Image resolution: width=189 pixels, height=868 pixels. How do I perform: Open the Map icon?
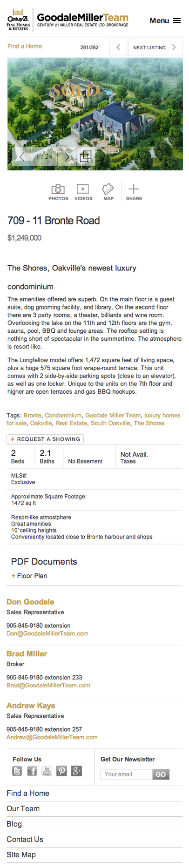[108, 189]
